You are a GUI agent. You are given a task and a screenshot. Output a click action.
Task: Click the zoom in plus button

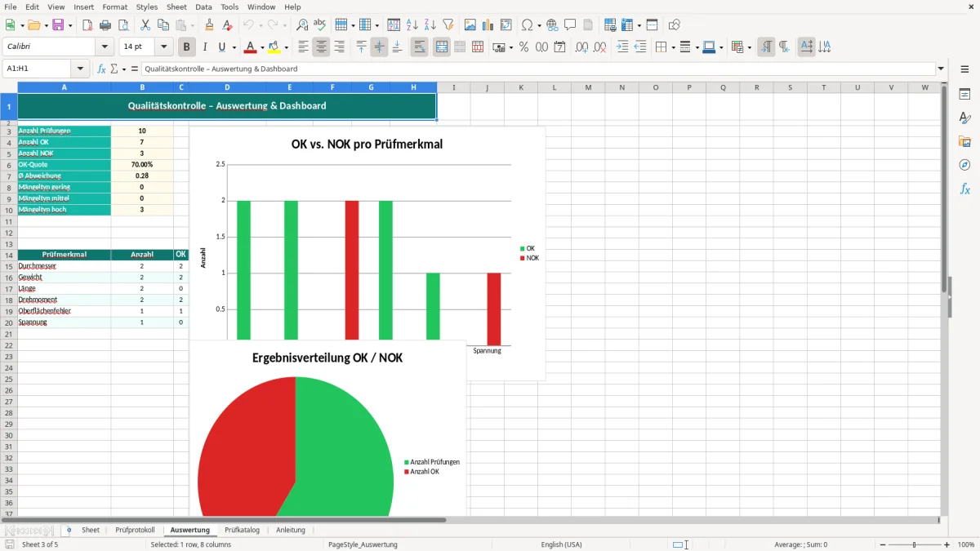point(947,544)
